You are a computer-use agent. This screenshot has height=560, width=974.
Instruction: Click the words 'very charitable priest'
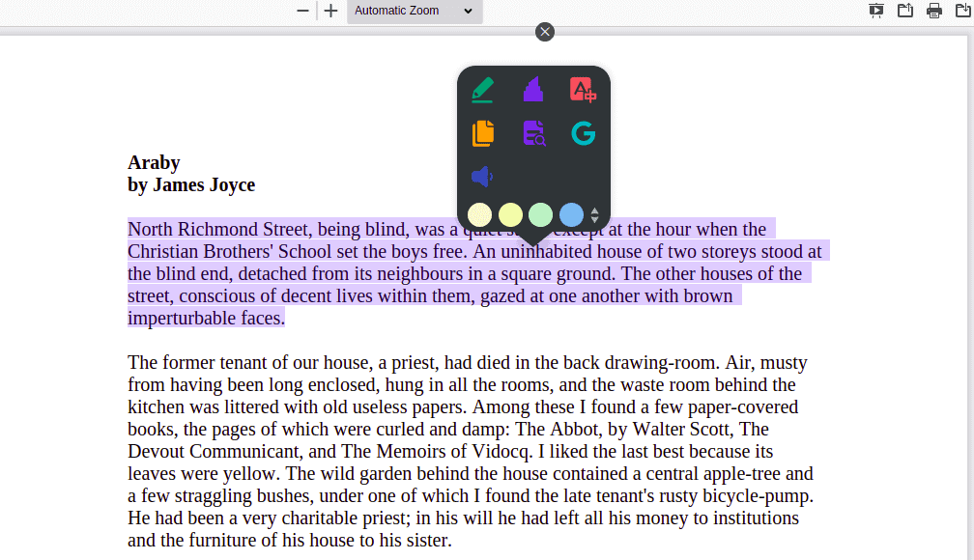click(x=326, y=518)
